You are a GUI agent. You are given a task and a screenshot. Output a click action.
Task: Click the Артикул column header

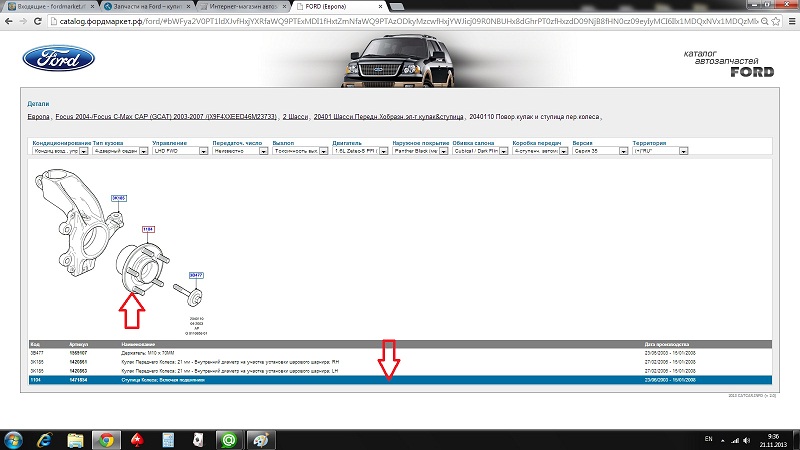79,344
